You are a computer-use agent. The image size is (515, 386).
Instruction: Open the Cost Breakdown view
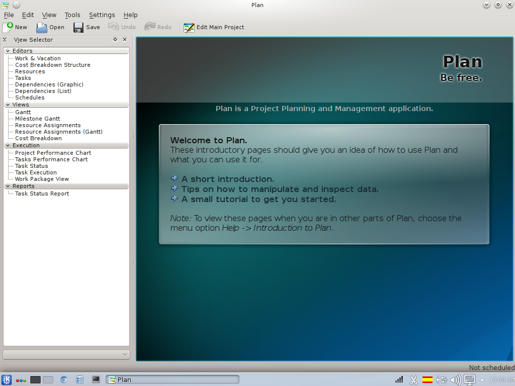point(38,138)
